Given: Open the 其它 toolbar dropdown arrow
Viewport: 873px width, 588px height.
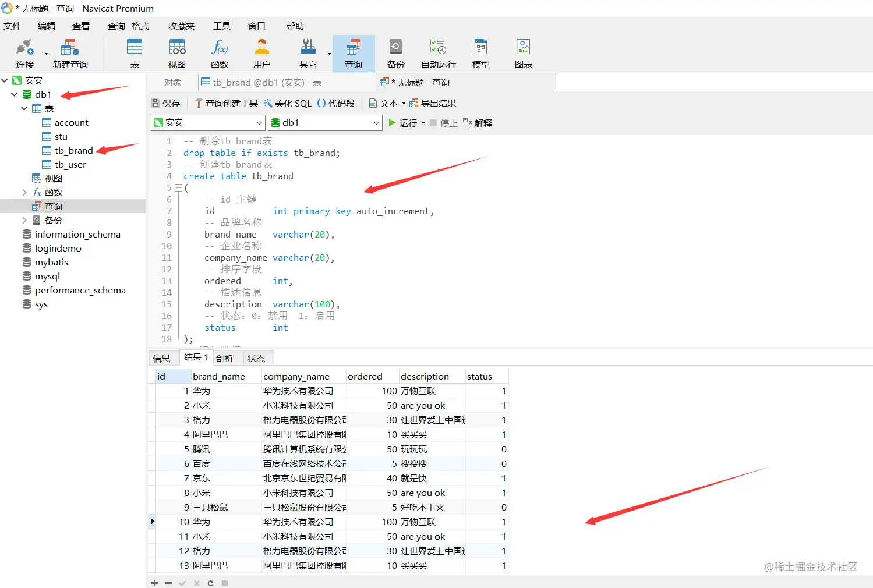Looking at the screenshot, I should coord(329,54).
